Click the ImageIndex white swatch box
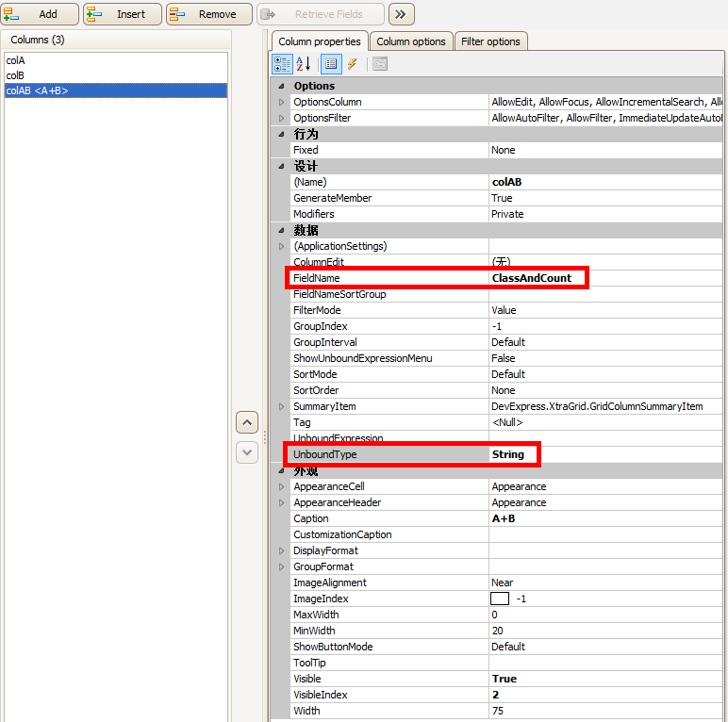 500,599
